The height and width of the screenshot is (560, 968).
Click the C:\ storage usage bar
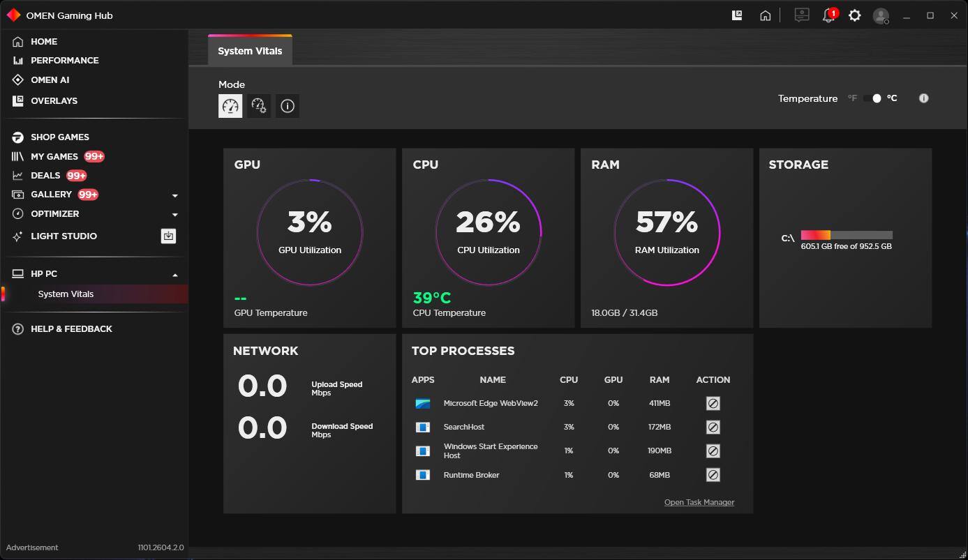847,235
